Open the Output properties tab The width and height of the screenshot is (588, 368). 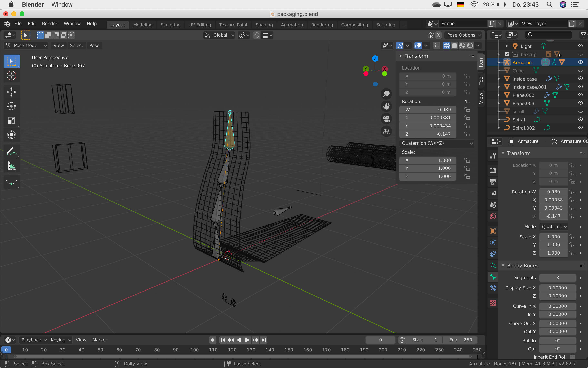(493, 182)
